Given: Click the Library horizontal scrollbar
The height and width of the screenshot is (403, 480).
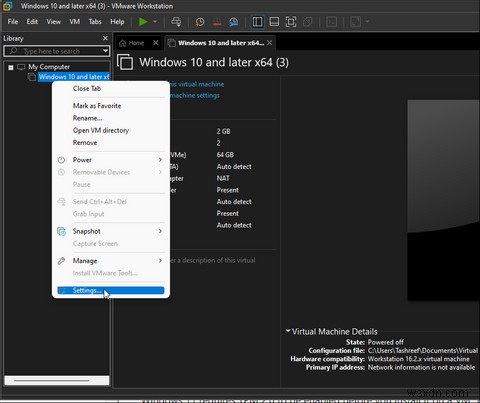Looking at the screenshot, I should tap(52, 380).
